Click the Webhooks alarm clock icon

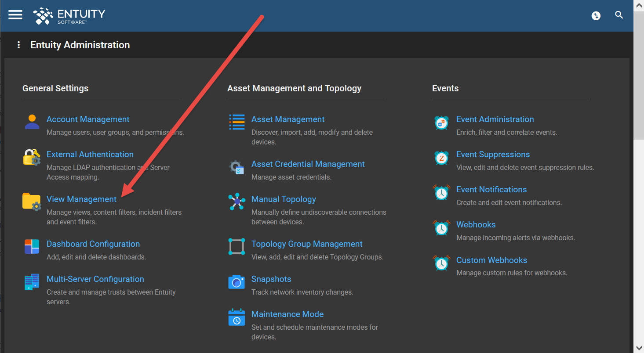pyautogui.click(x=441, y=227)
